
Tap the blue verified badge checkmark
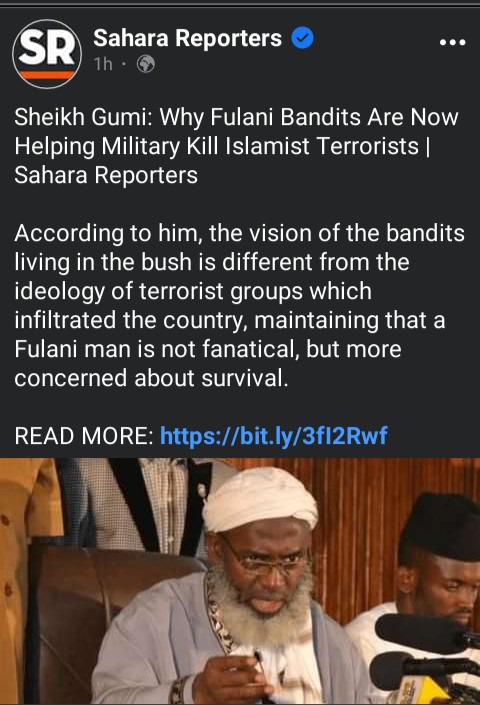tap(302, 38)
